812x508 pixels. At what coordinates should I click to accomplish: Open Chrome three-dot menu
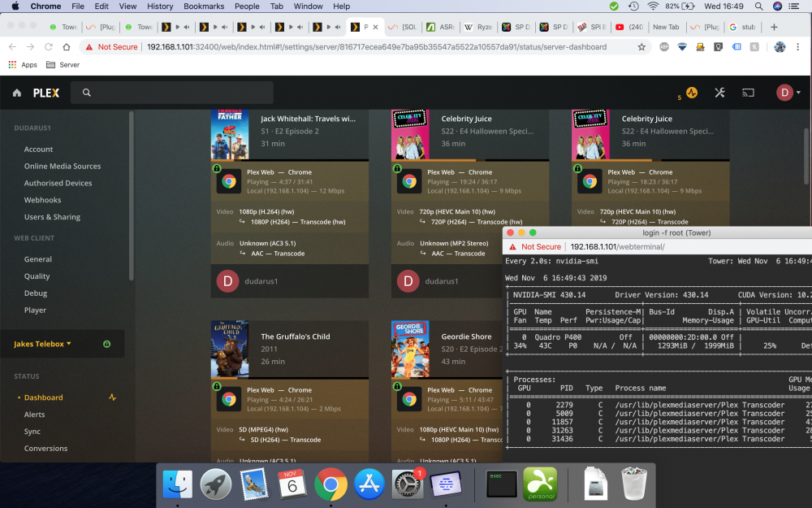(798, 46)
